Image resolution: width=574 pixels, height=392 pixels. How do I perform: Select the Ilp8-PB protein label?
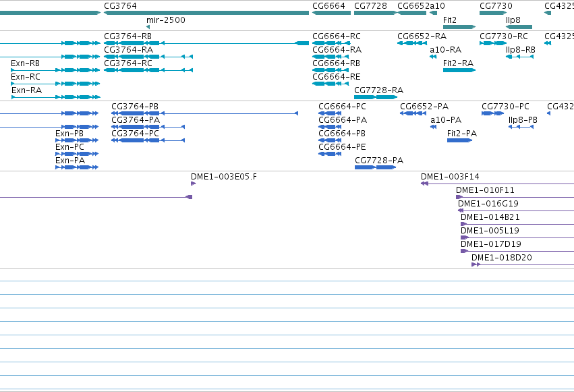pyautogui.click(x=523, y=120)
